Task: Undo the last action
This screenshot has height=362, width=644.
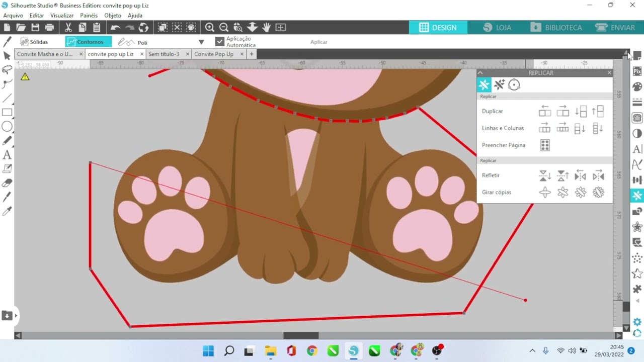Action: tap(115, 28)
